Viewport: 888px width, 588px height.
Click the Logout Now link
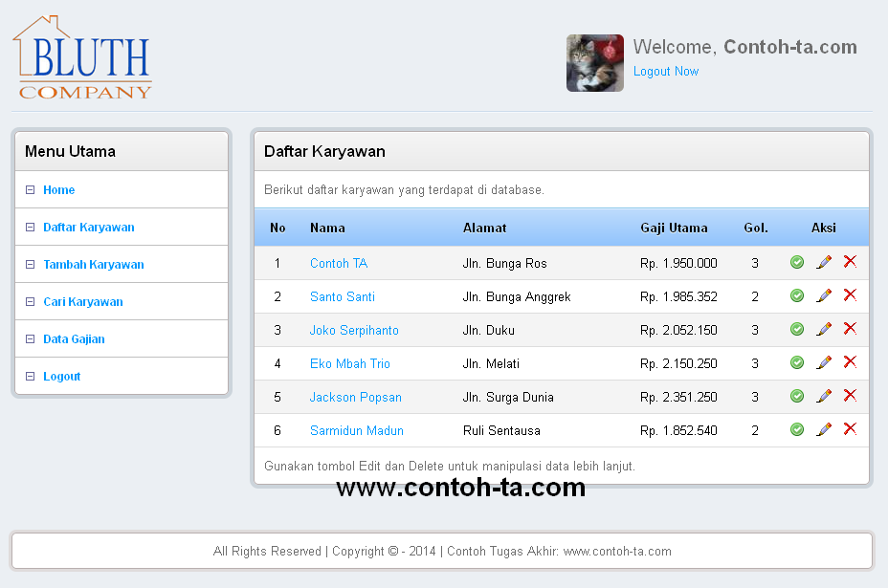[x=666, y=71]
